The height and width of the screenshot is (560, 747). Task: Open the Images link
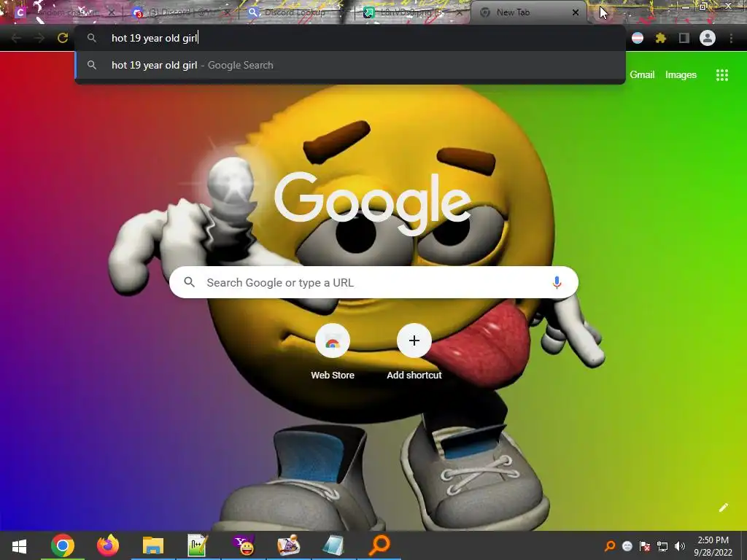(x=681, y=75)
